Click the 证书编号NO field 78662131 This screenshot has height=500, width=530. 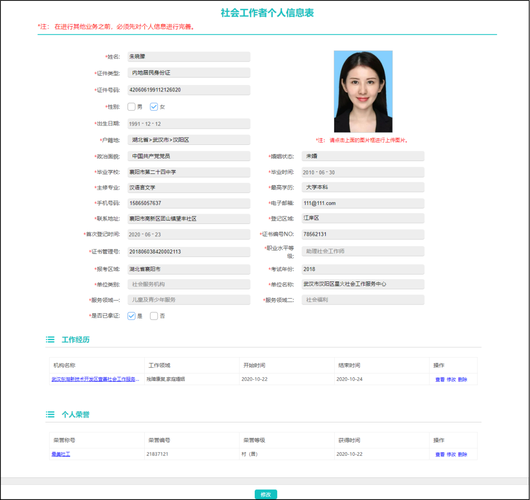tap(363, 234)
